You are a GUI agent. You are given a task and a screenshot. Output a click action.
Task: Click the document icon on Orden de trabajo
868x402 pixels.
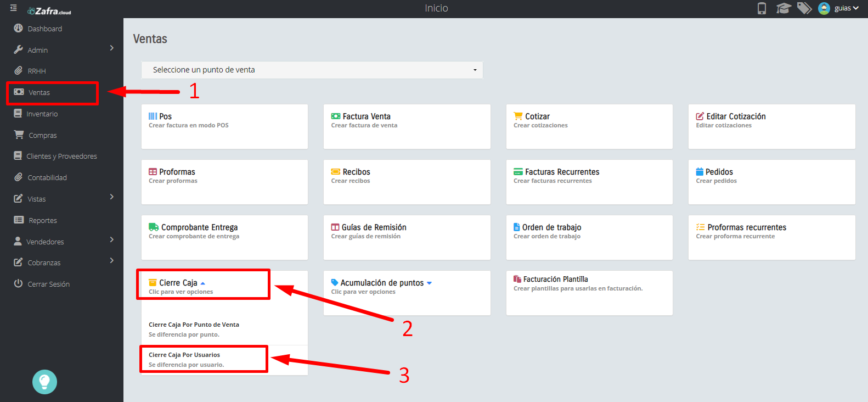pyautogui.click(x=517, y=227)
